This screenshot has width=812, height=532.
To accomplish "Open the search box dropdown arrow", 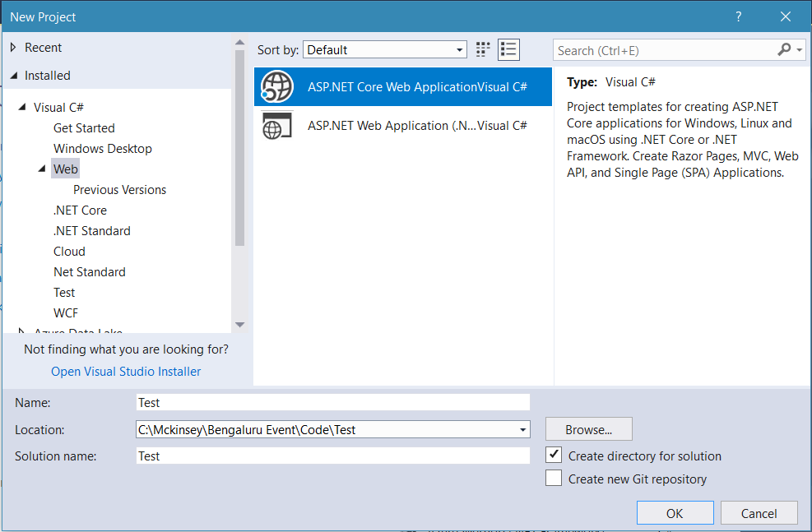I will point(800,49).
